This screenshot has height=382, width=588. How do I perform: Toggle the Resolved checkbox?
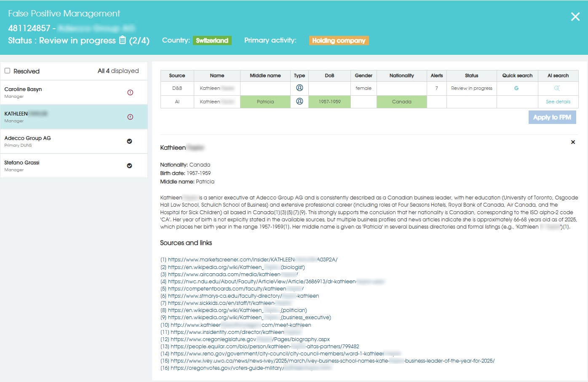click(8, 71)
